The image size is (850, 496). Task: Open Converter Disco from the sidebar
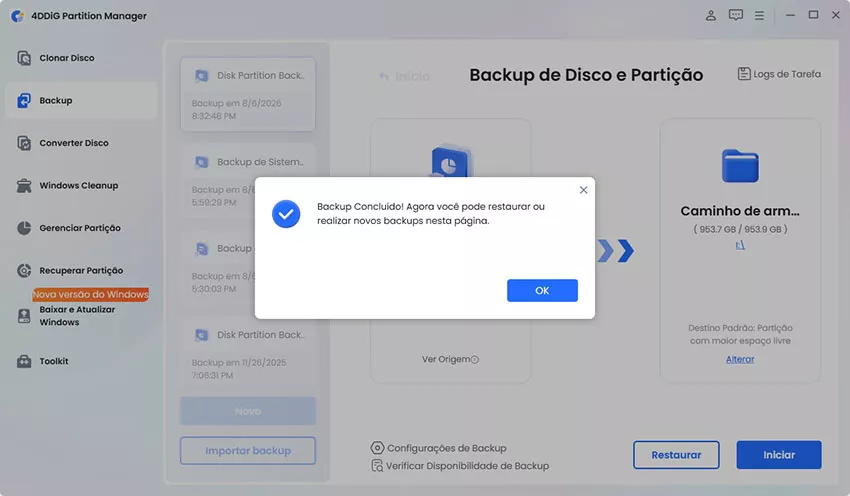click(81, 143)
